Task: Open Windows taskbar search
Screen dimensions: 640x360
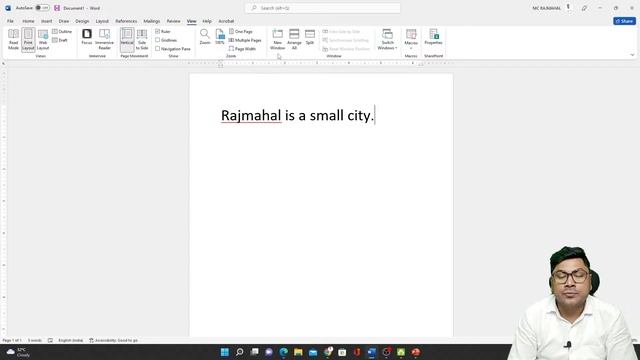Action: [x=240, y=352]
